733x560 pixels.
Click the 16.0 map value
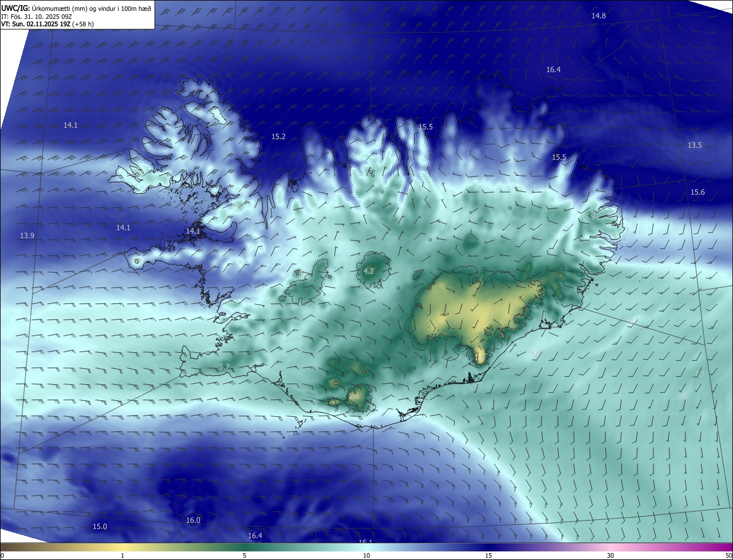tap(194, 520)
